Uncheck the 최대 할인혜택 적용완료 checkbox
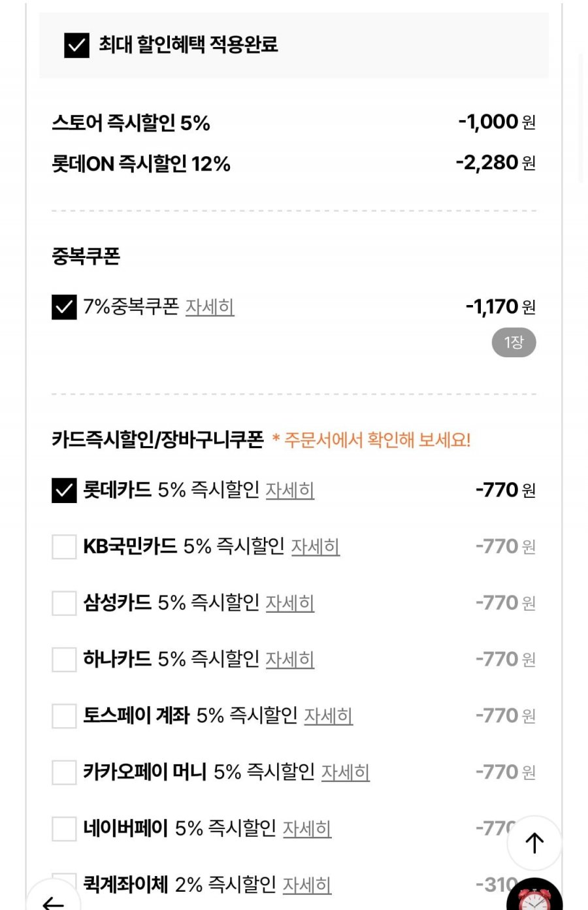This screenshot has height=910, width=588. pos(76,45)
